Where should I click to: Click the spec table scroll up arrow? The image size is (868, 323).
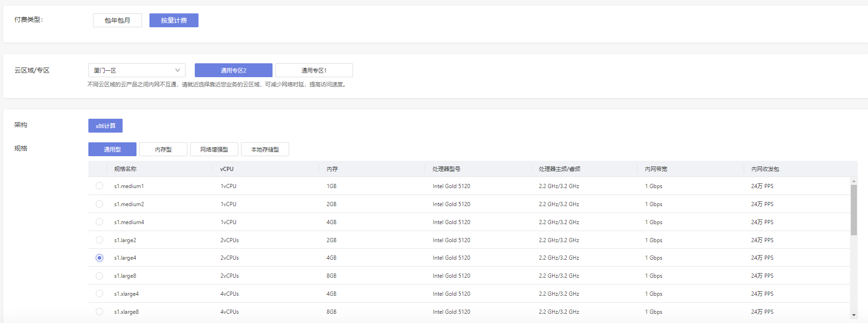(x=854, y=181)
